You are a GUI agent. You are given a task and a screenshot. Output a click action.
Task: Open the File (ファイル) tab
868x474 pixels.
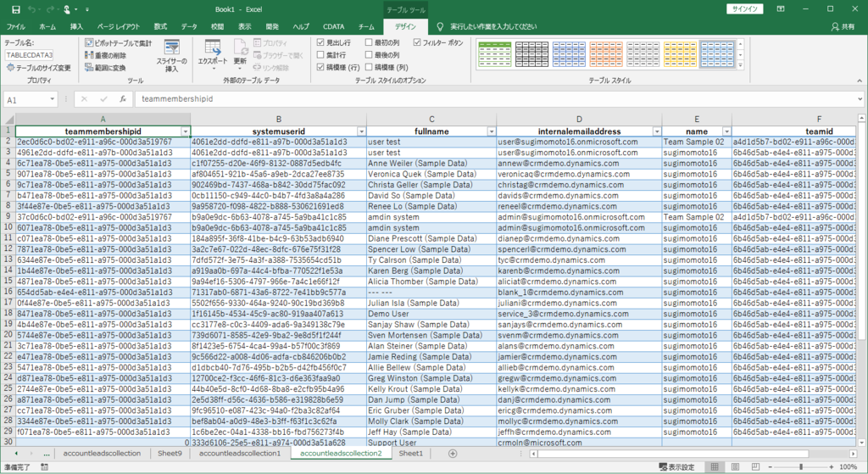16,26
